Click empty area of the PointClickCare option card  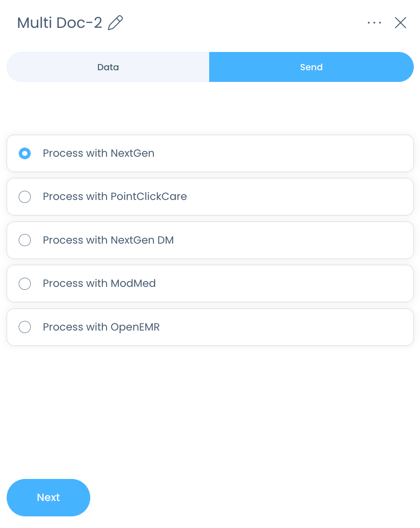[299, 197]
